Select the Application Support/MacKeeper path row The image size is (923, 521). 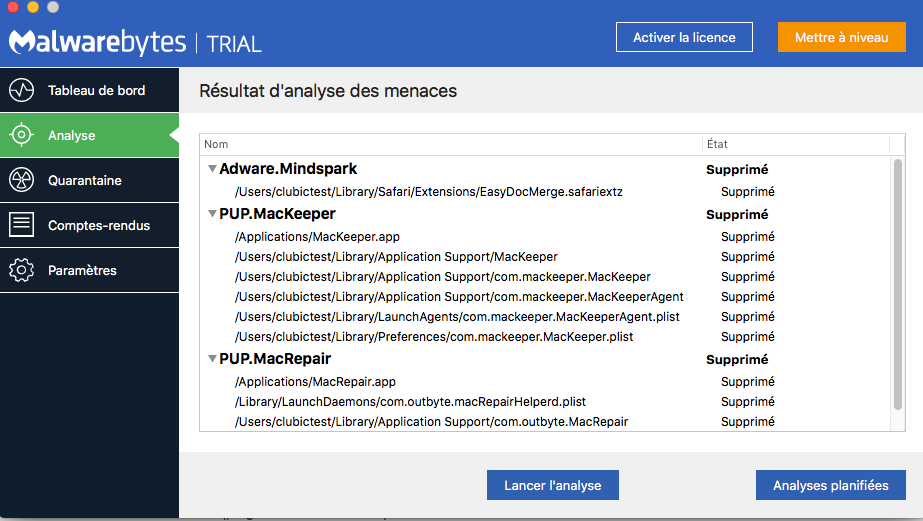(x=545, y=257)
